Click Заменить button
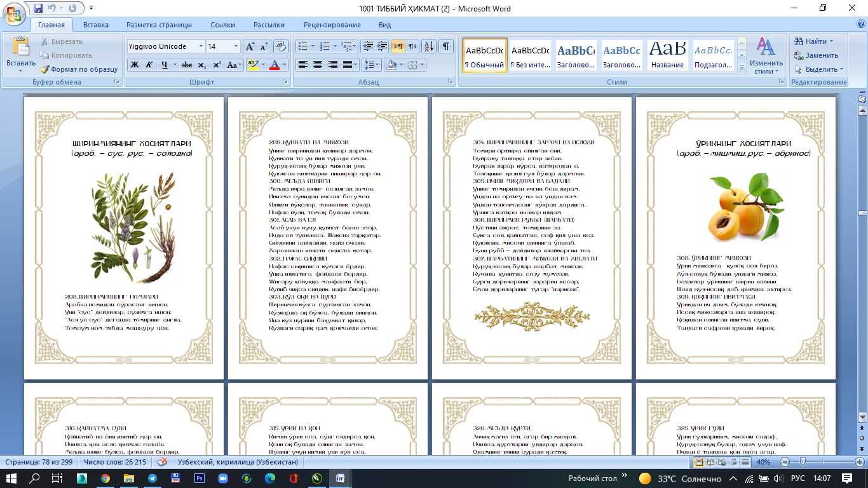 tap(816, 55)
